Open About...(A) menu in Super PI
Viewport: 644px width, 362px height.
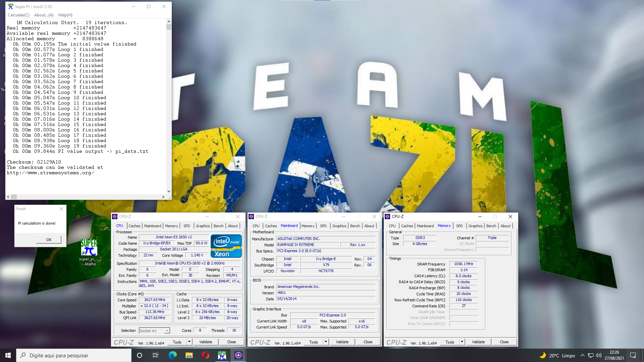tap(44, 15)
